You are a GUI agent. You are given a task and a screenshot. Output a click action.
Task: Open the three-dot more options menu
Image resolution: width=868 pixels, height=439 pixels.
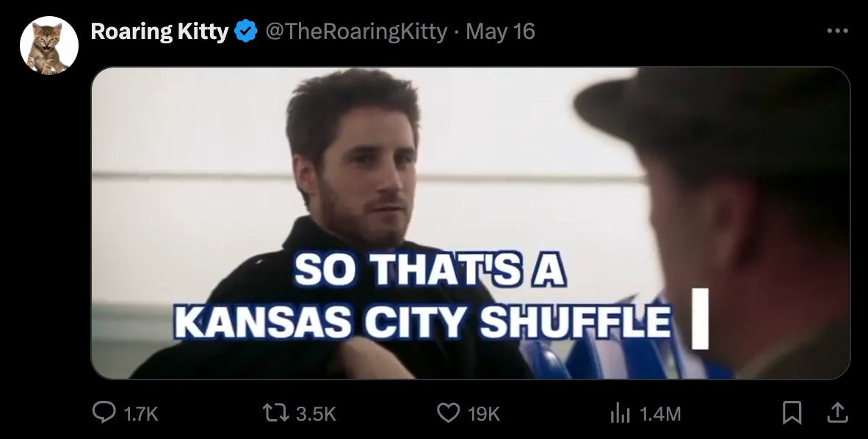click(x=837, y=31)
